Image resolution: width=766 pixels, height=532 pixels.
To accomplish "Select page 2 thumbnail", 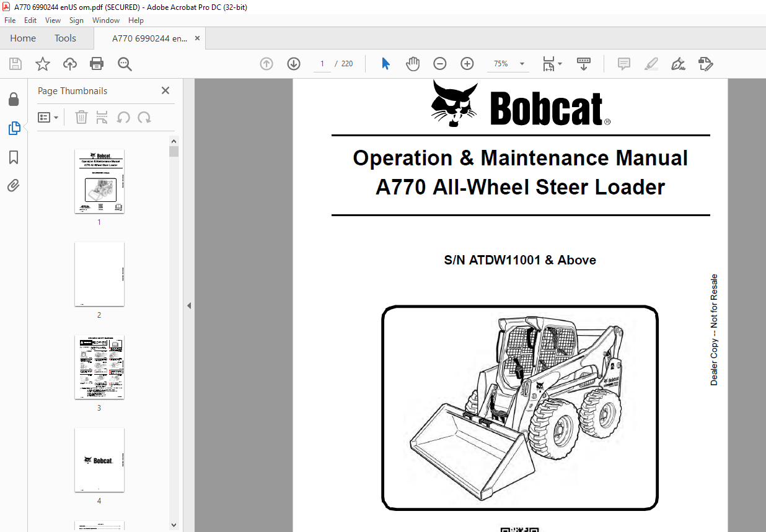I will 99,274.
